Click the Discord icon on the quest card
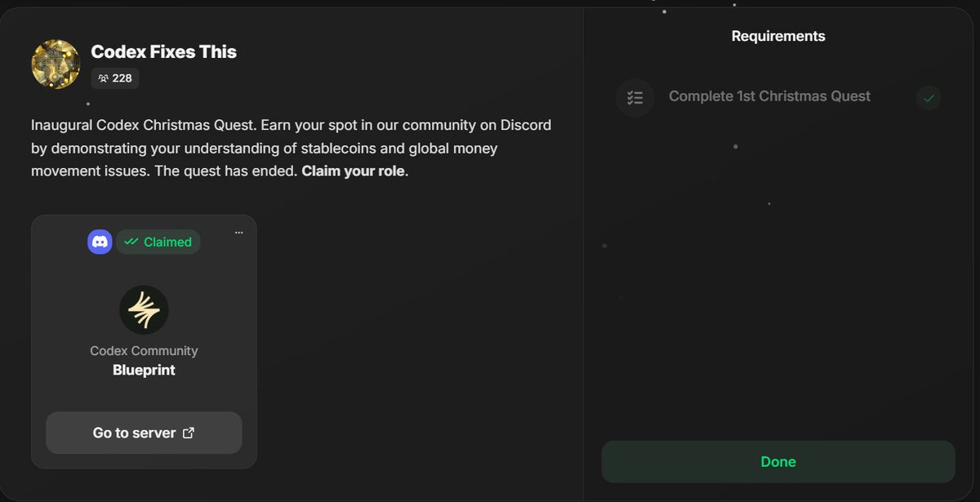The image size is (980, 502). point(99,242)
